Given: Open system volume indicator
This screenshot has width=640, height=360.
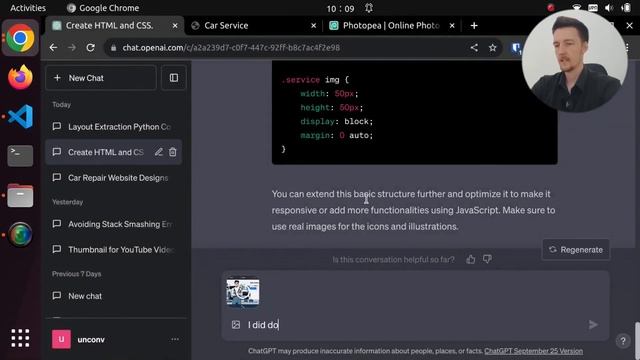Looking at the screenshot, I should (x=609, y=8).
